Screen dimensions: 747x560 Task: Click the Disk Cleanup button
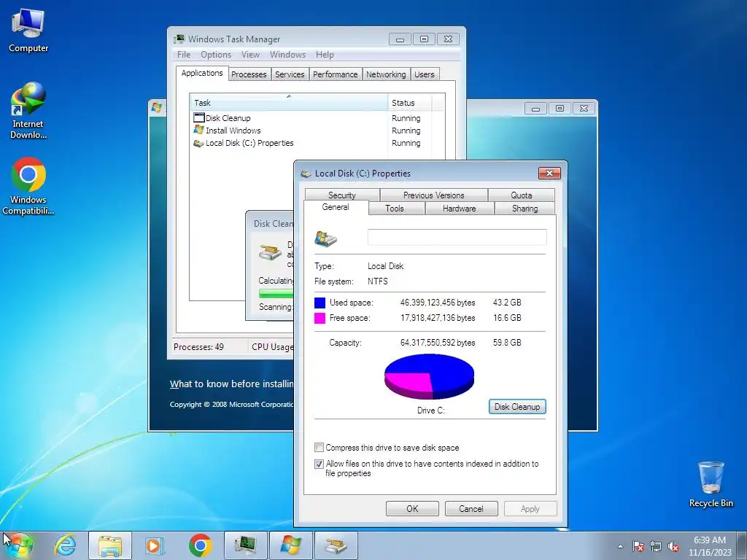[517, 407]
